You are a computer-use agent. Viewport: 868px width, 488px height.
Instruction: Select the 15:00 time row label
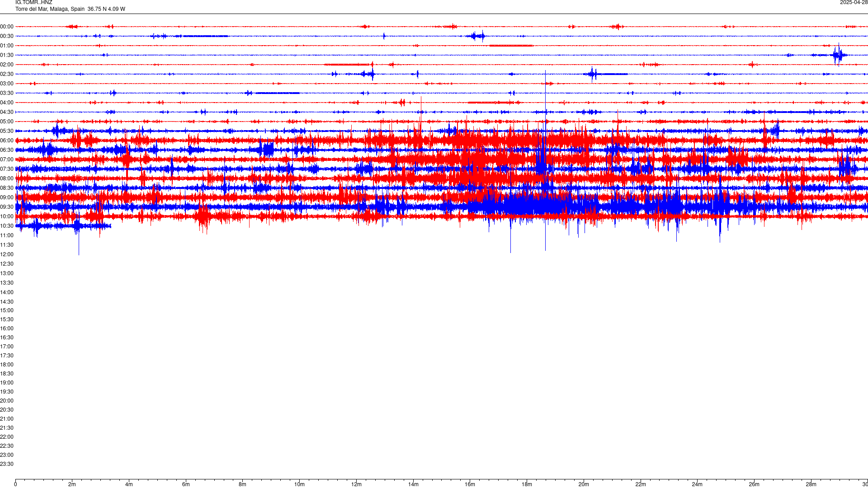click(7, 310)
